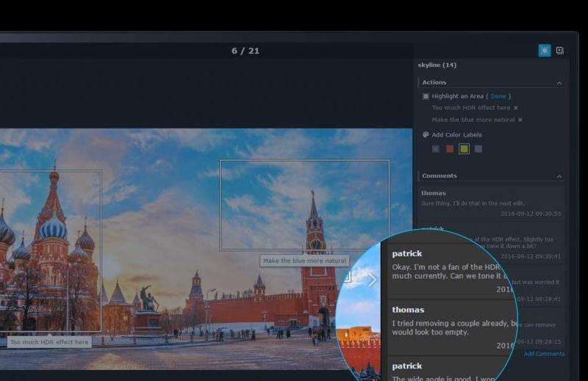Screen dimensions: 588x381
Task: Select the 'Make the blue more natural' annotation tag
Action: point(304,261)
